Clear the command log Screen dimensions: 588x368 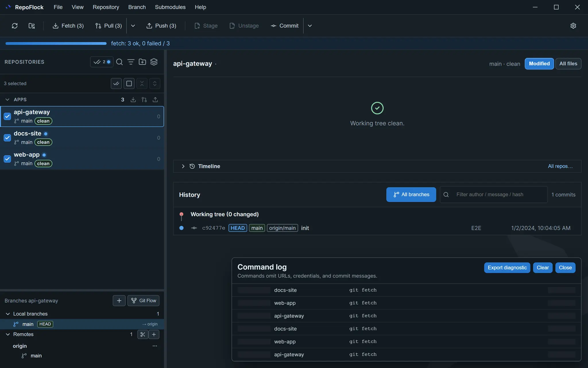point(543,268)
